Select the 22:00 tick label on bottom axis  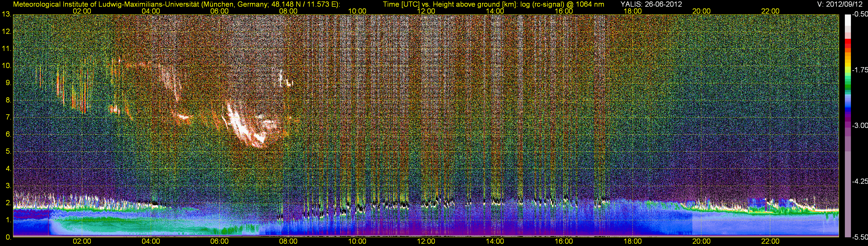tap(770, 241)
